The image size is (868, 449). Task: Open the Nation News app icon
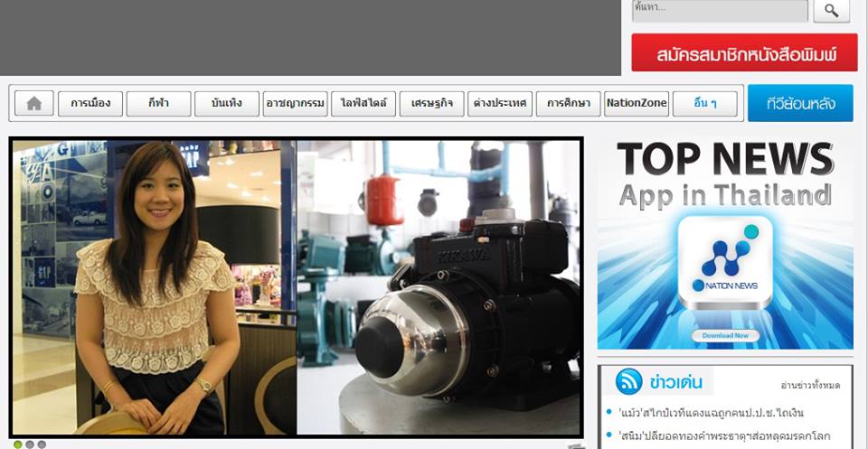click(725, 262)
